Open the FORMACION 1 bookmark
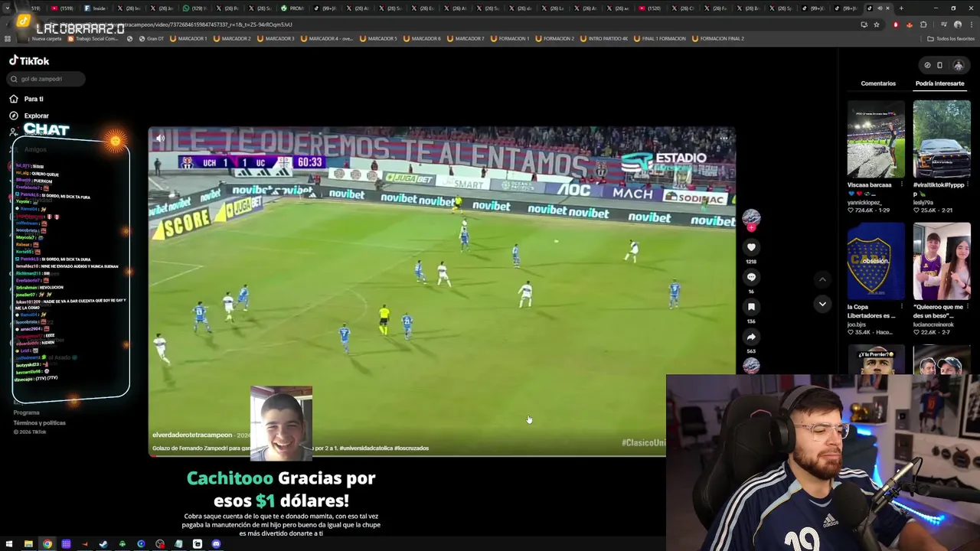This screenshot has width=980, height=551. point(509,38)
